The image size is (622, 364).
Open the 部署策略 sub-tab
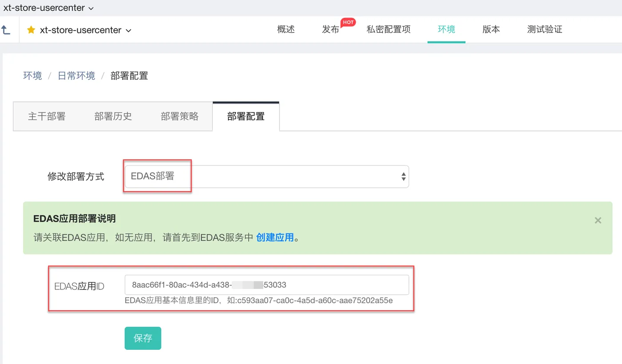click(x=179, y=116)
